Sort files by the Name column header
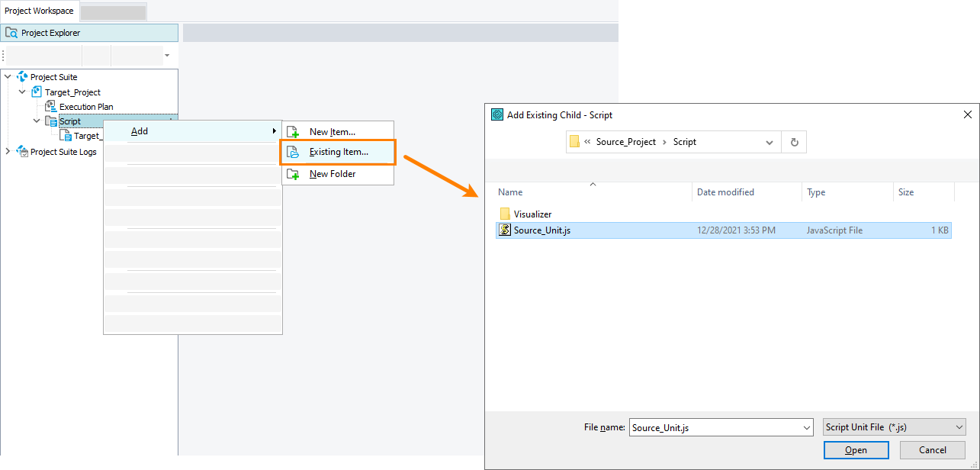Image resolution: width=980 pixels, height=470 pixels. pos(509,192)
